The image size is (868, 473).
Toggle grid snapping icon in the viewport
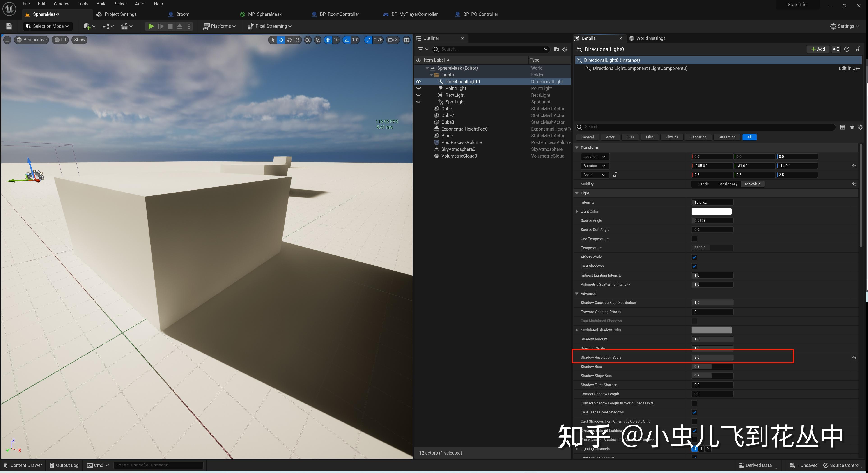(328, 40)
